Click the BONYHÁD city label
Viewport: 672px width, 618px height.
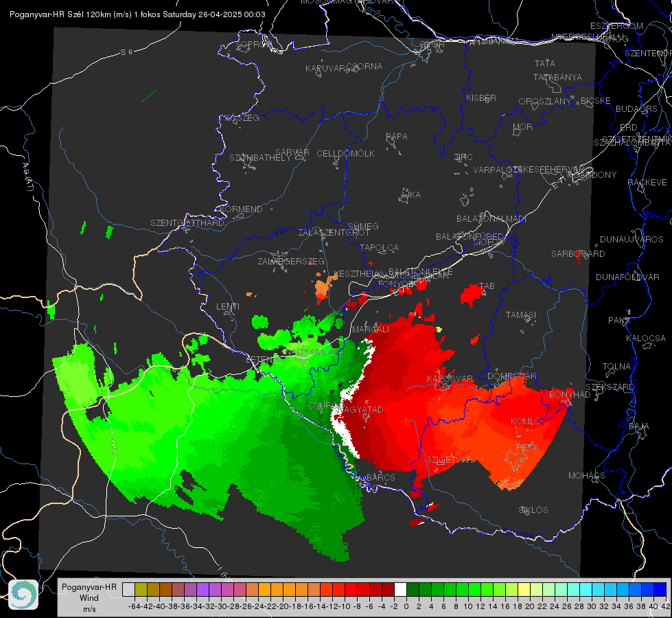570,394
